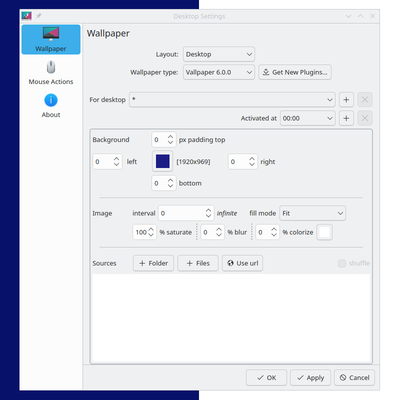Add a new desktop condition with plus button
This screenshot has width=400, height=400.
pos(346,100)
